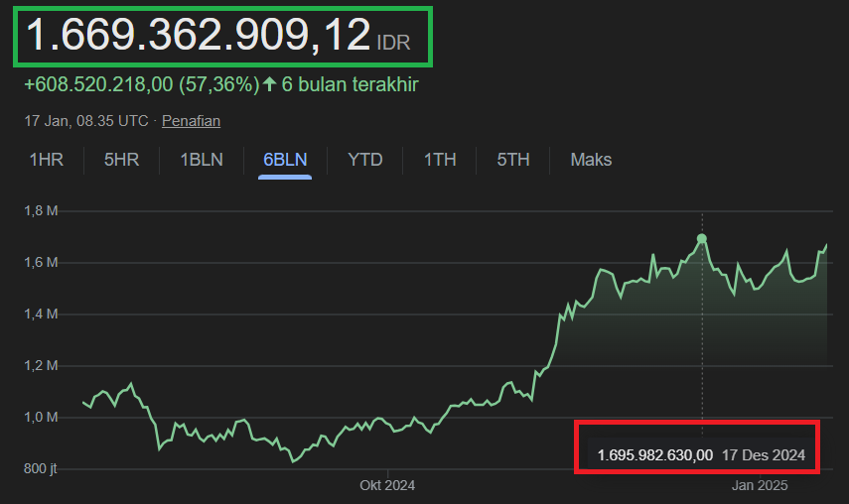
Task: Click the 1,0 M axis label
Action: [41, 418]
